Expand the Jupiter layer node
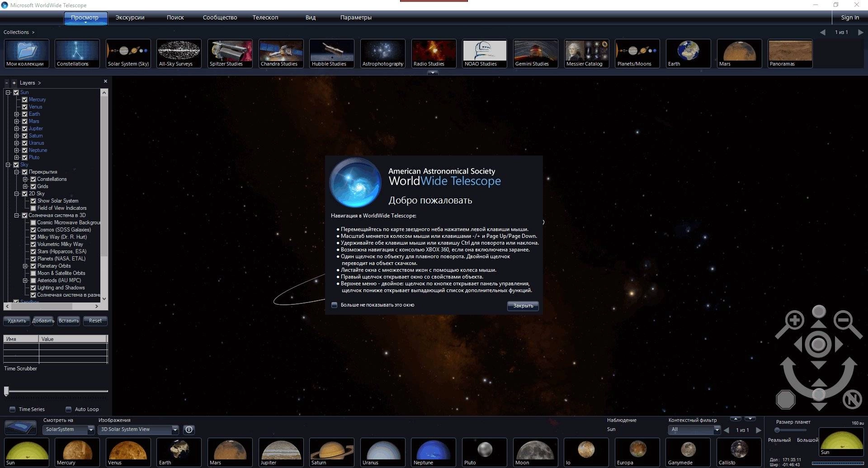Viewport: 868px width, 468px height. pos(16,128)
